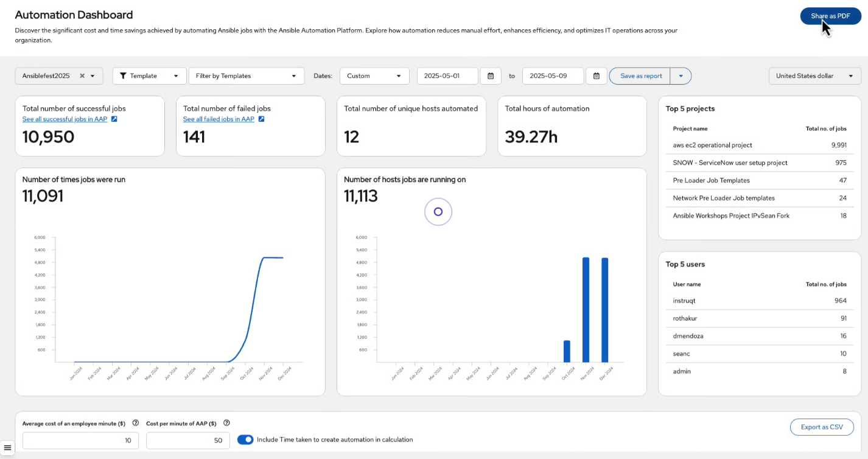Select the Cost per minute of AAP input field
This screenshot has height=459, width=868.
[187, 440]
